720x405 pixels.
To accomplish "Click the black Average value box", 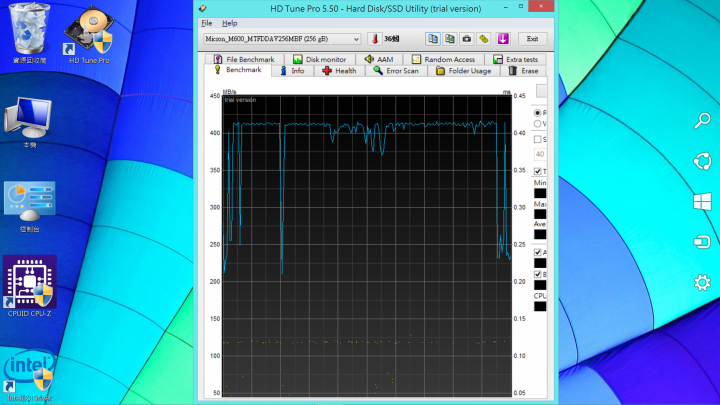I will pyautogui.click(x=540, y=235).
